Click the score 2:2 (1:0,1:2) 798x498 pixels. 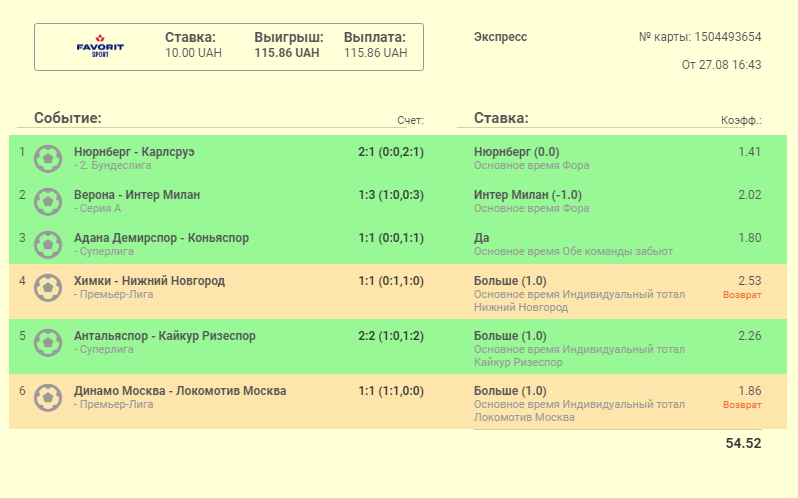(391, 336)
